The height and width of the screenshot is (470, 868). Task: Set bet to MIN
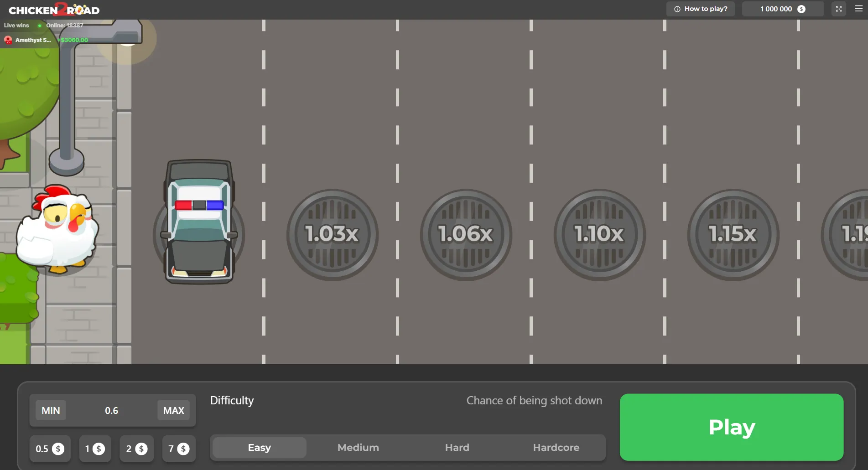pyautogui.click(x=51, y=411)
